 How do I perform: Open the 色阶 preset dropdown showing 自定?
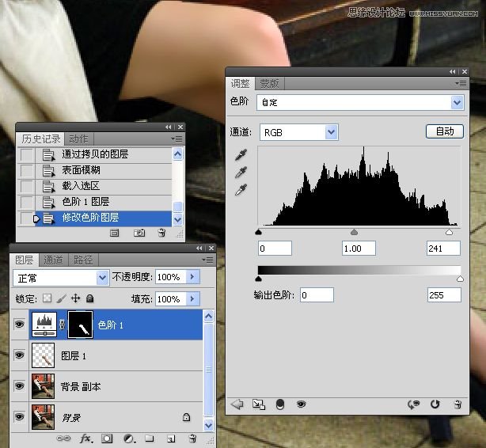coord(360,102)
